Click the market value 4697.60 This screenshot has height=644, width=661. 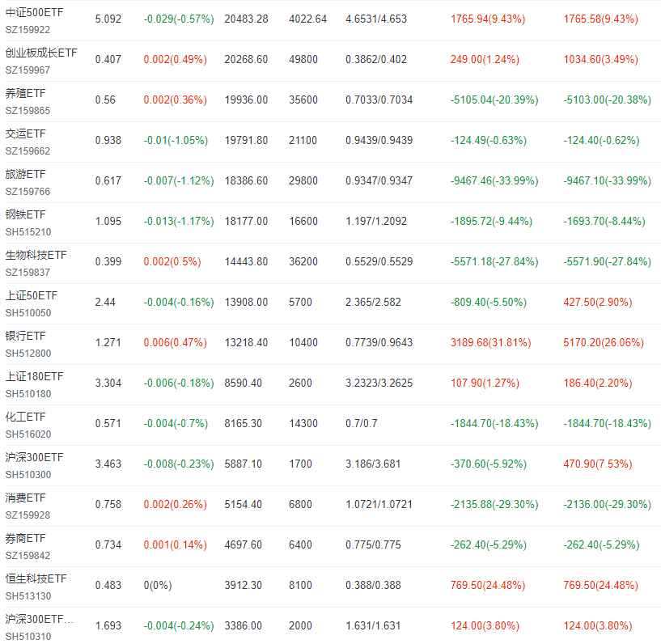pyautogui.click(x=244, y=545)
